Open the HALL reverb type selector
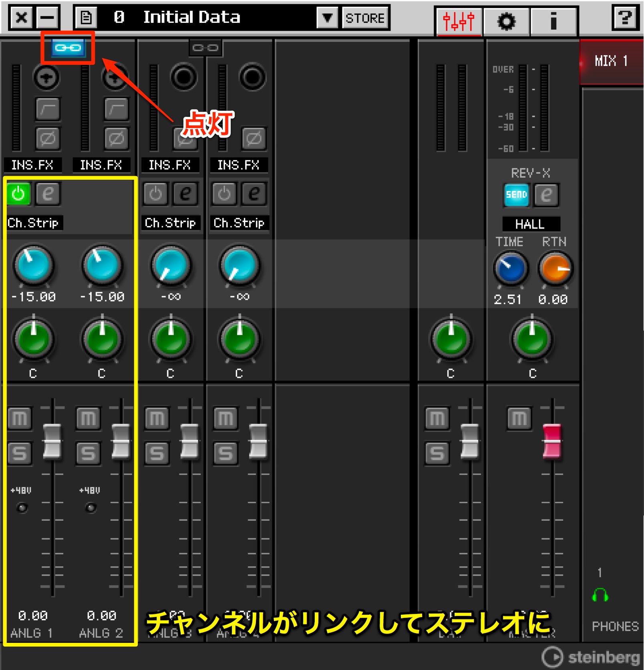Image resolution: width=644 pixels, height=670 pixels. [x=531, y=224]
